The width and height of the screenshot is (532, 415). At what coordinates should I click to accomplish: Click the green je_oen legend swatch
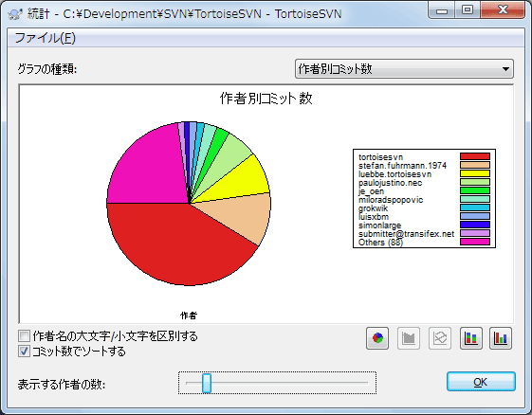[475, 190]
